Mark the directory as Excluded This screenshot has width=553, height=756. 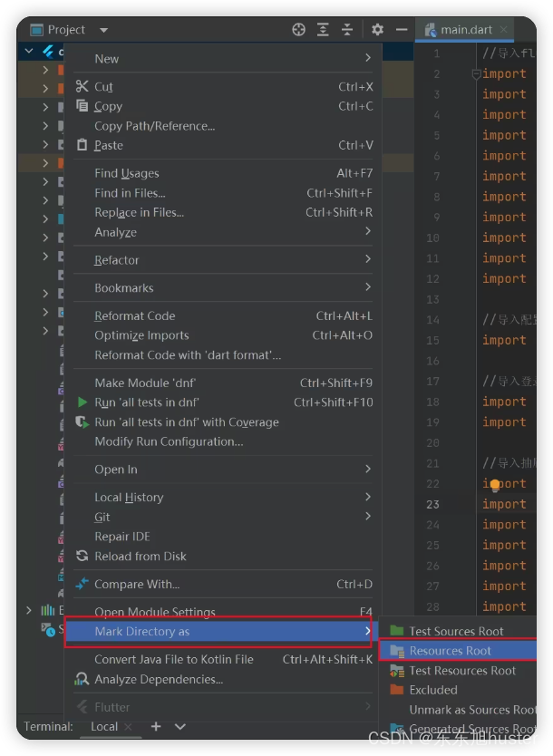[x=433, y=690]
